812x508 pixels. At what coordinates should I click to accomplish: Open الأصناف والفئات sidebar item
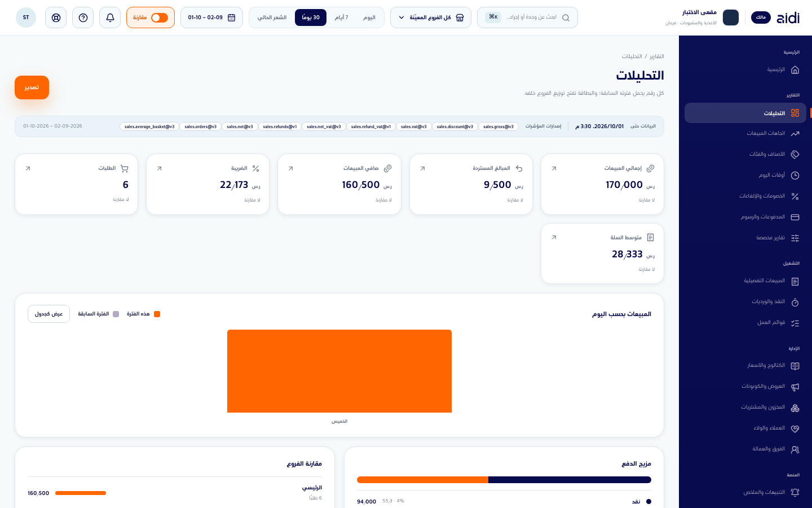click(x=745, y=155)
